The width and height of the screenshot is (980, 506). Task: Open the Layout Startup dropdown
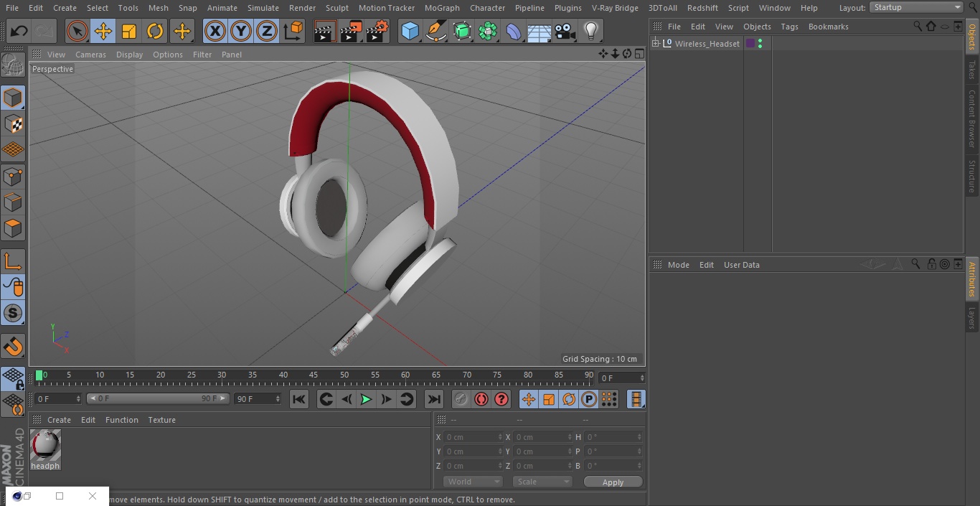click(917, 7)
